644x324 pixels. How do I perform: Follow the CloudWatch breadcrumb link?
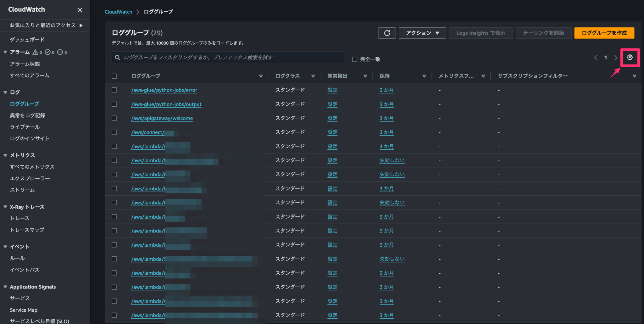pos(118,12)
